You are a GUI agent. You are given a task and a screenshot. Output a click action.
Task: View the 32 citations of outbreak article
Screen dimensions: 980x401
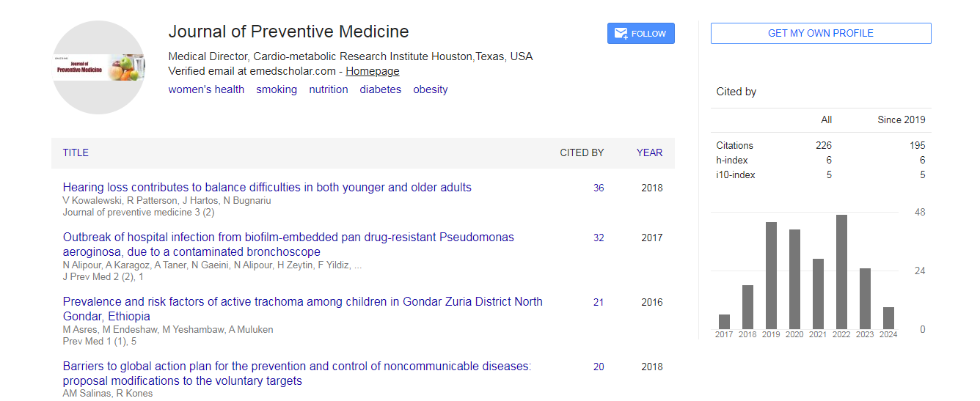pos(599,238)
